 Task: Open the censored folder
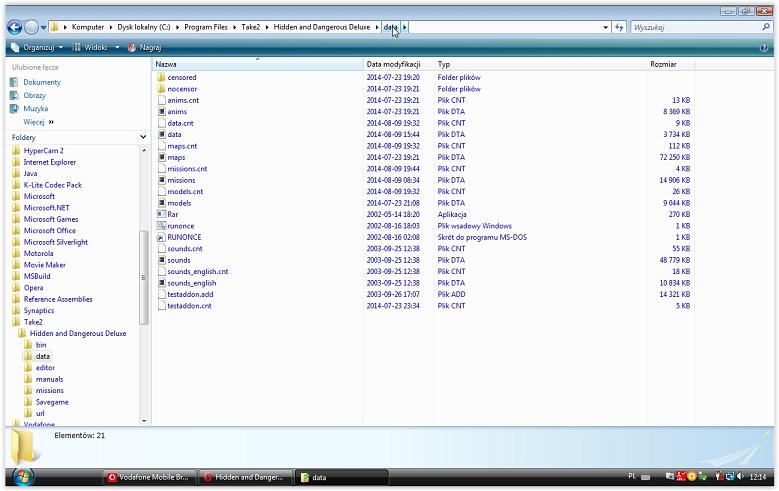[181, 77]
